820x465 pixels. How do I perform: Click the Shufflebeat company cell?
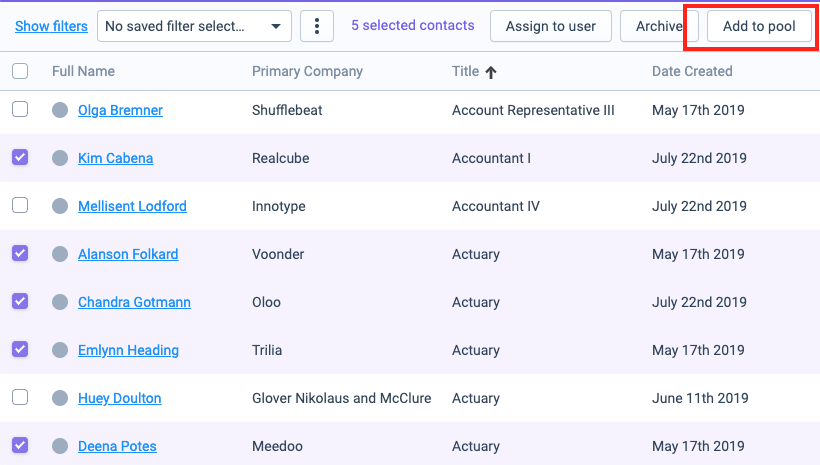coord(287,110)
